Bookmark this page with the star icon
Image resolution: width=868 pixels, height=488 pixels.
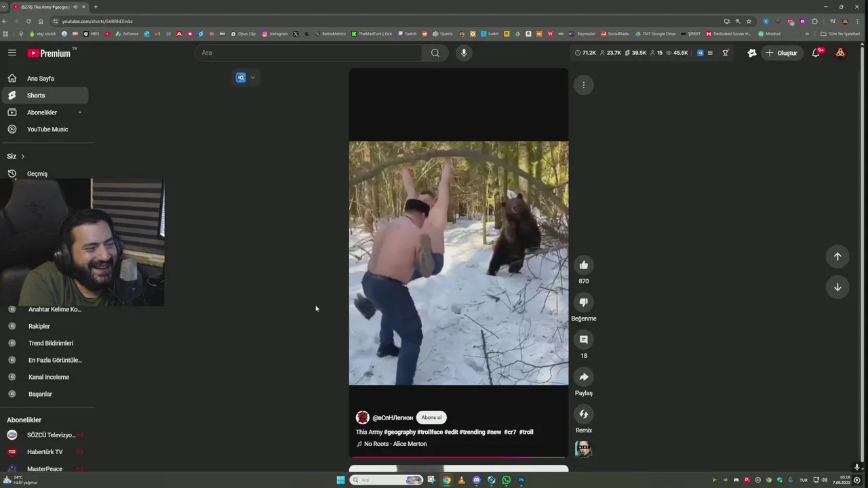coord(749,21)
